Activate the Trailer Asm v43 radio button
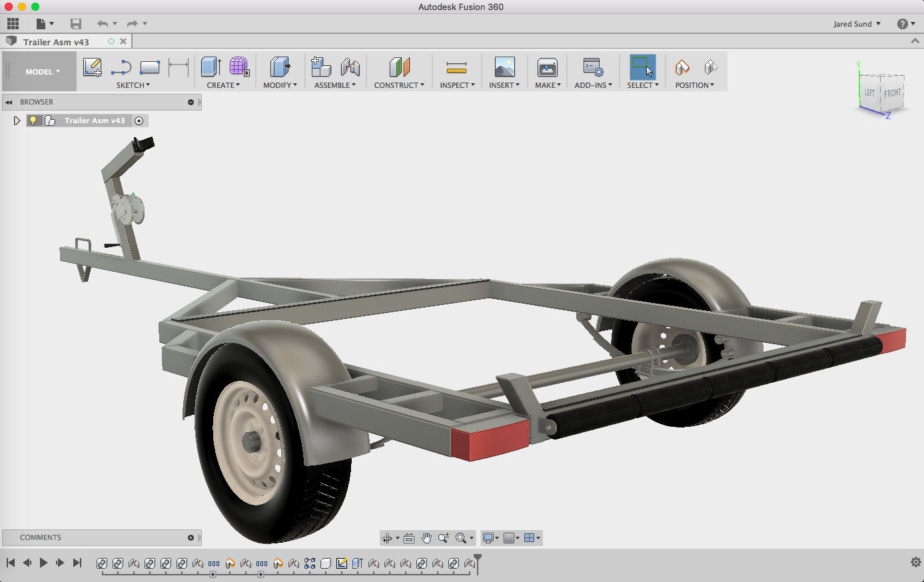This screenshot has width=924, height=582. pos(139,121)
